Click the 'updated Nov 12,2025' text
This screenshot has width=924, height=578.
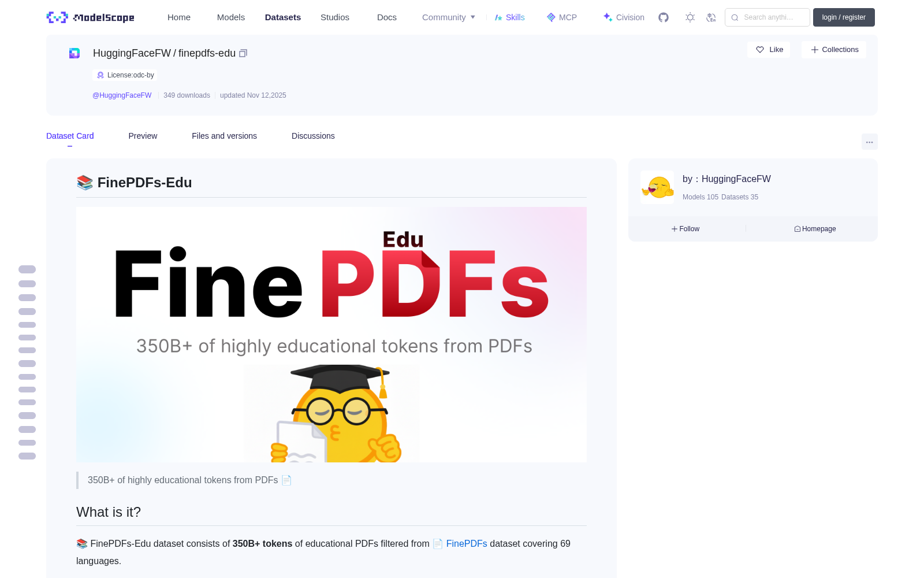(253, 95)
